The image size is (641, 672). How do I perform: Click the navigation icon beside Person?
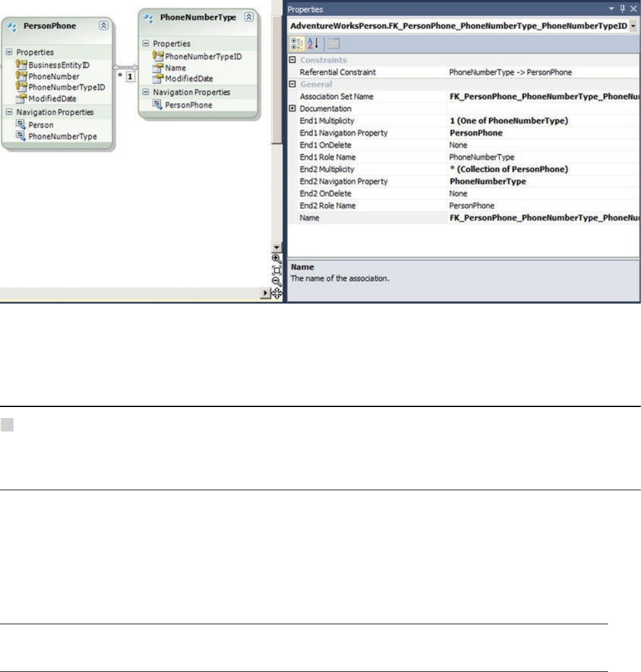click(x=21, y=124)
